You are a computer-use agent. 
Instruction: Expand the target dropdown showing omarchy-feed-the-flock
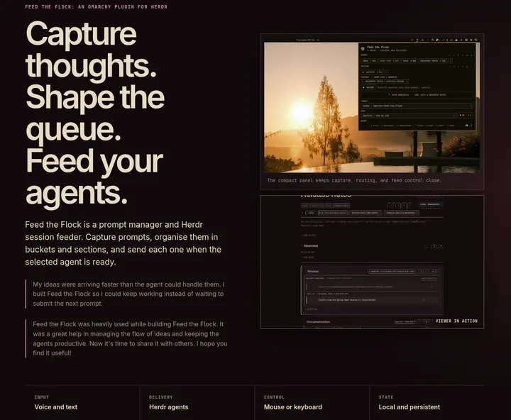point(417,106)
